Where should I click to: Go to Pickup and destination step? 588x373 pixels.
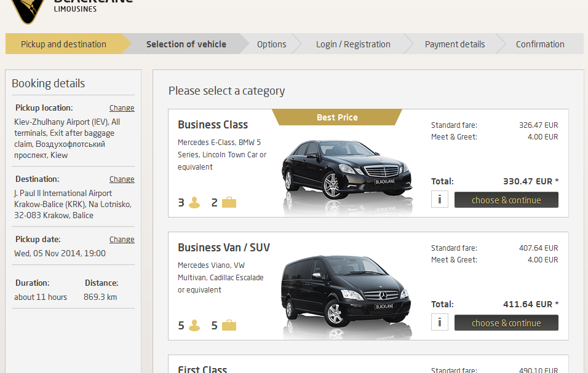tap(64, 44)
